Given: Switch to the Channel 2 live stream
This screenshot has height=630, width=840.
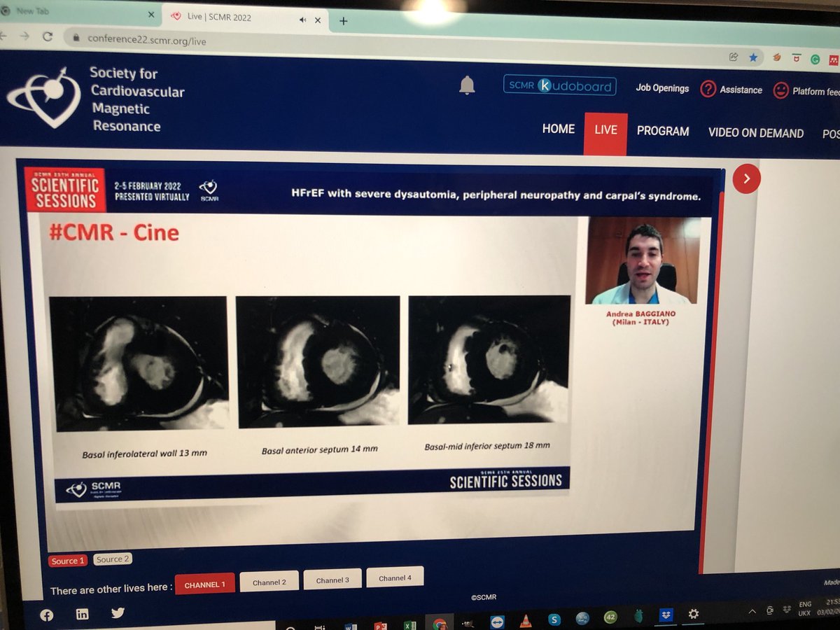Looking at the screenshot, I should tap(269, 582).
